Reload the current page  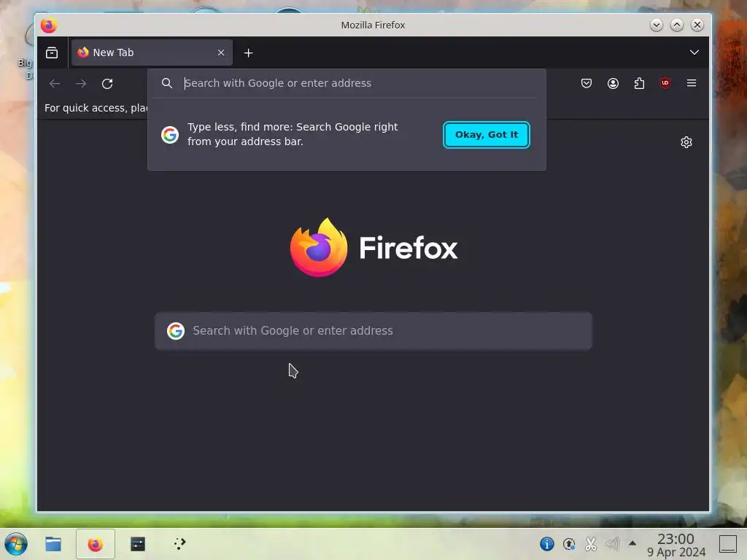(107, 84)
